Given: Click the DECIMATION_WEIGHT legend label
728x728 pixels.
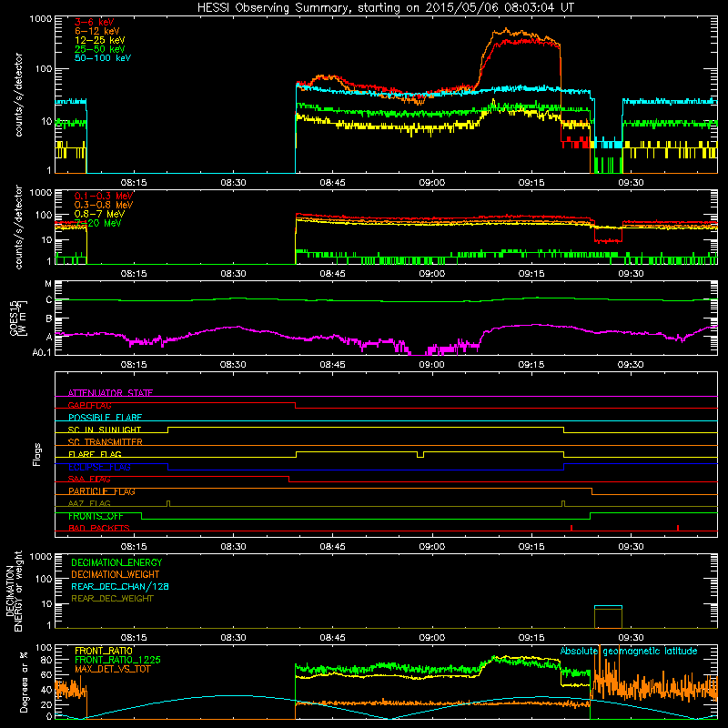Looking at the screenshot, I should click(116, 574).
